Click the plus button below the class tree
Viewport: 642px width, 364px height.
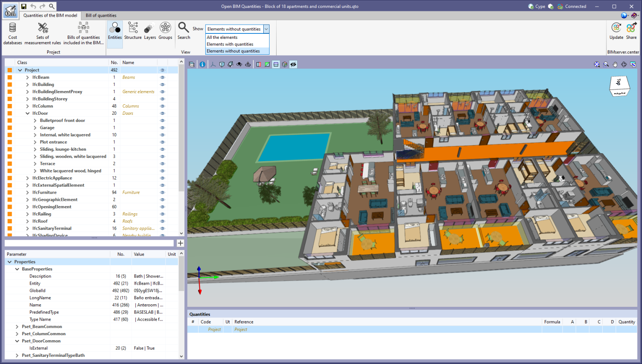[180, 243]
